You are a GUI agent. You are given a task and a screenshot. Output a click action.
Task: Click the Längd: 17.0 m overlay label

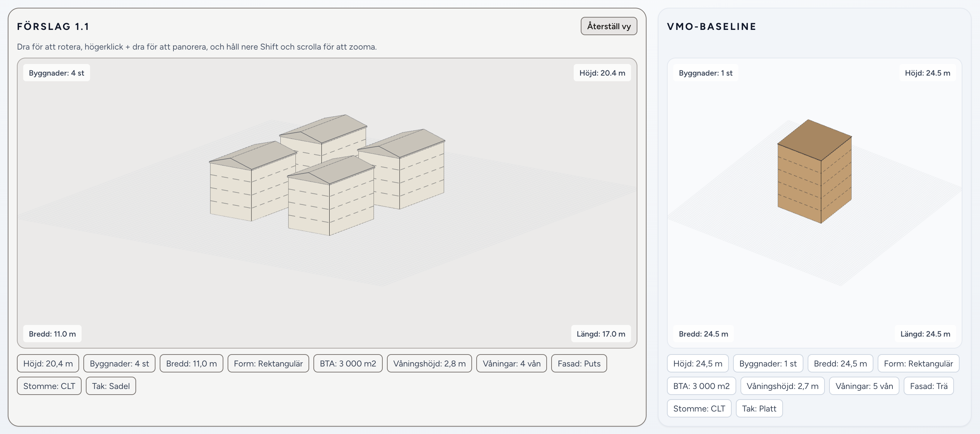[x=601, y=333]
